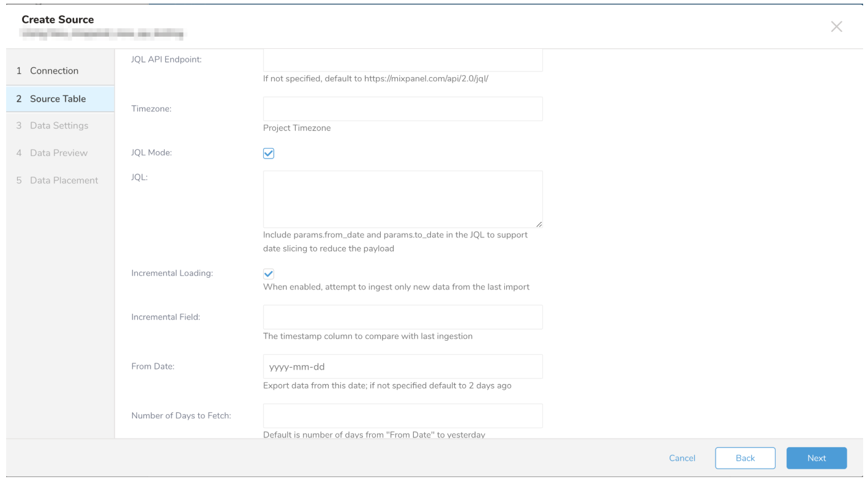Open the Data Preview step
The image size is (868, 482).
(x=59, y=153)
